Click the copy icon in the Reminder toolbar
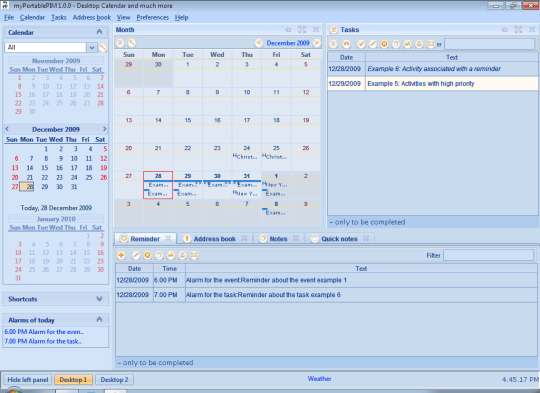This screenshot has width=540, height=393. 159,255
